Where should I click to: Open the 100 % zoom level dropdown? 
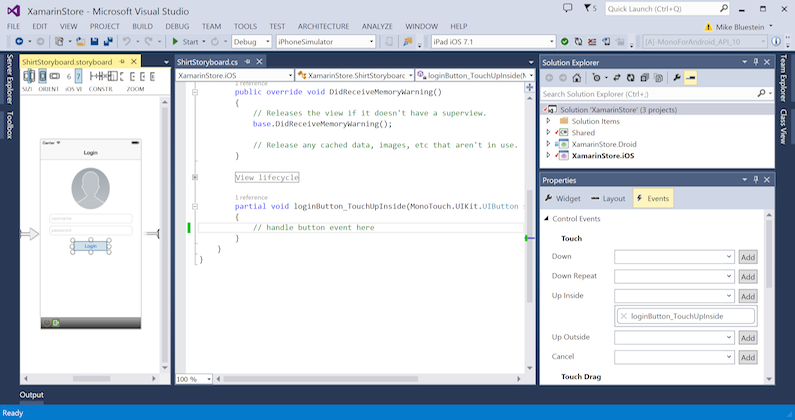(x=194, y=379)
